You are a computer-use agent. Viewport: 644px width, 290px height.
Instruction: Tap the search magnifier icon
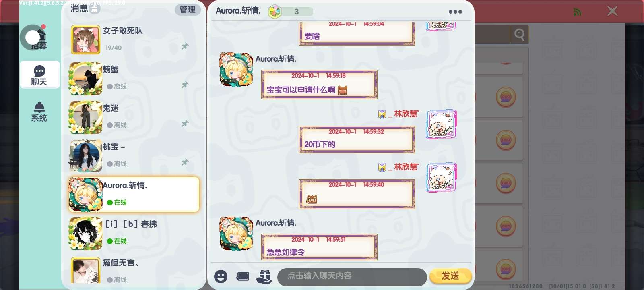click(x=519, y=35)
